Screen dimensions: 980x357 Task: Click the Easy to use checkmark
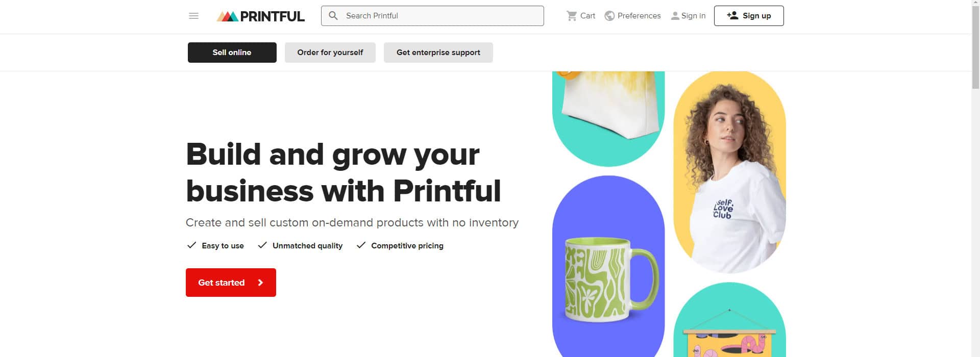coord(191,245)
